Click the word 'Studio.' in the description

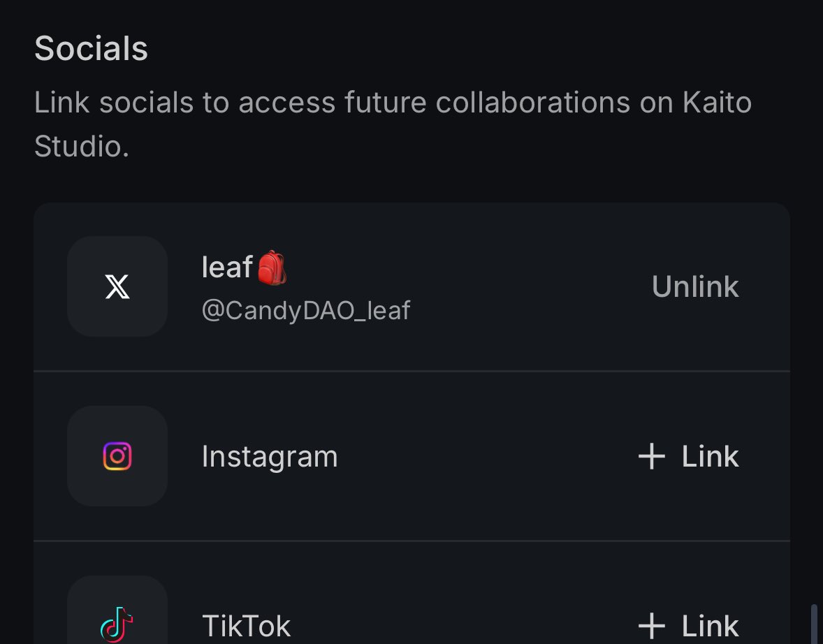pyautogui.click(x=82, y=147)
